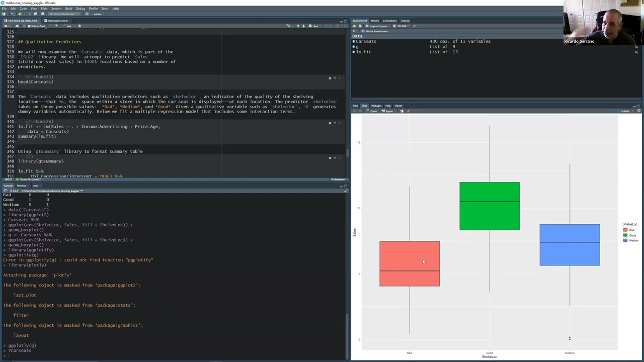This screenshot has height=362, width=644.
Task: Click run chunk26 green play icon
Action: coord(340,123)
